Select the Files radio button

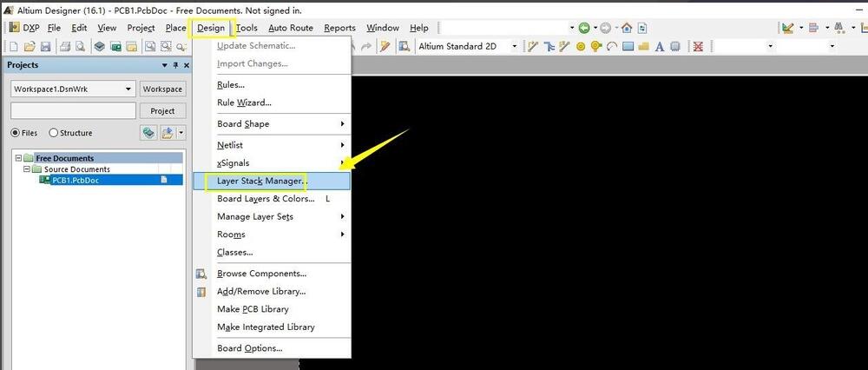(16, 133)
